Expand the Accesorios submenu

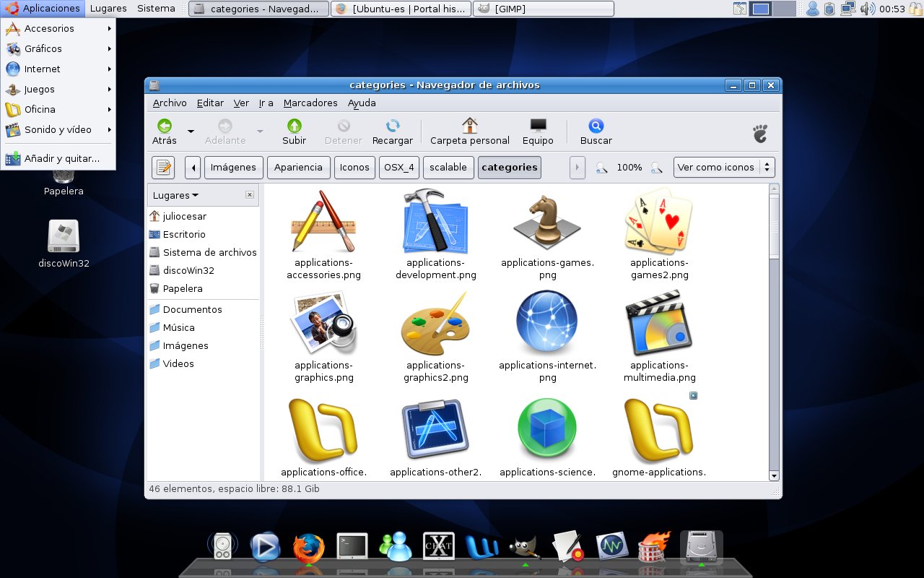(58, 28)
